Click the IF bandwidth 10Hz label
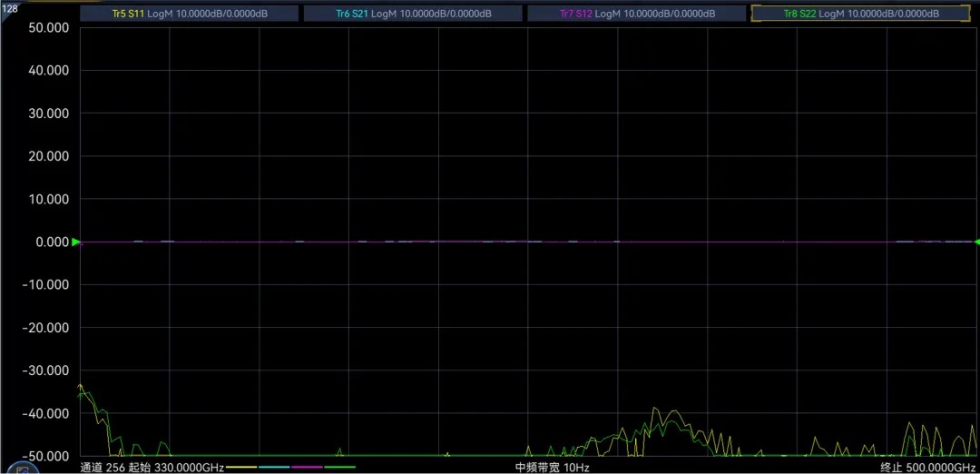 point(552,468)
